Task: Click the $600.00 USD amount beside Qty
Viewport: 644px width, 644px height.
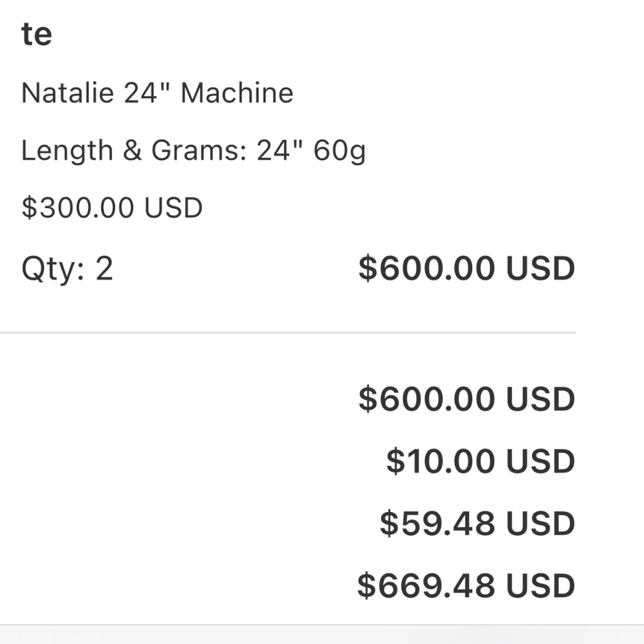Action: coord(466,269)
